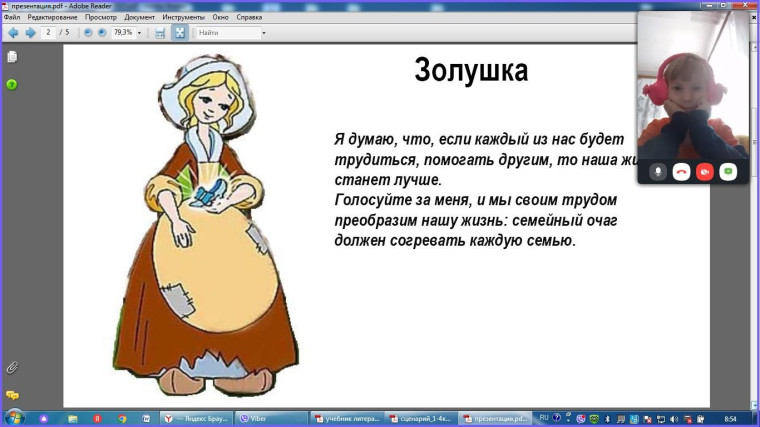Image resolution: width=760 pixels, height=427 pixels.
Task: Switch to презентация.pd... taskbar window
Action: (495, 419)
